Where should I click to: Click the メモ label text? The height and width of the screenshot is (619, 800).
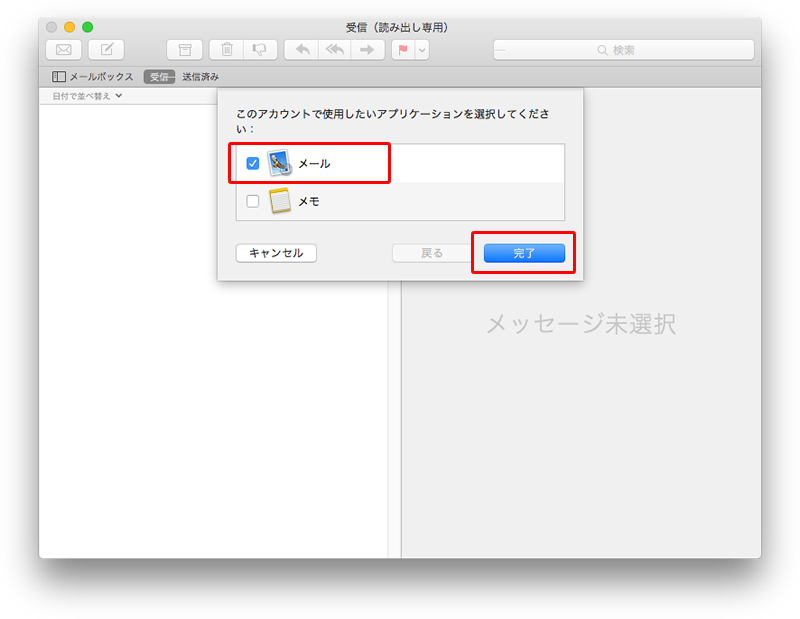309,202
